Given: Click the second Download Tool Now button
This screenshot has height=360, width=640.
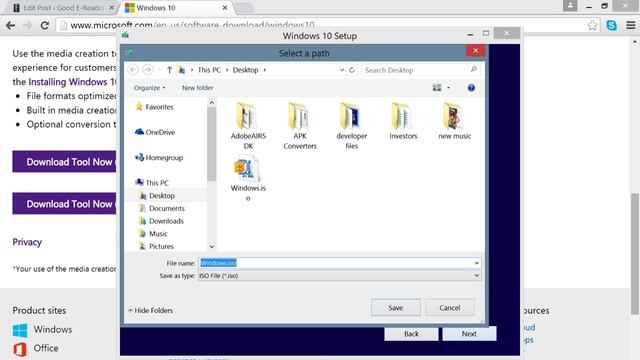Looking at the screenshot, I should [64, 204].
